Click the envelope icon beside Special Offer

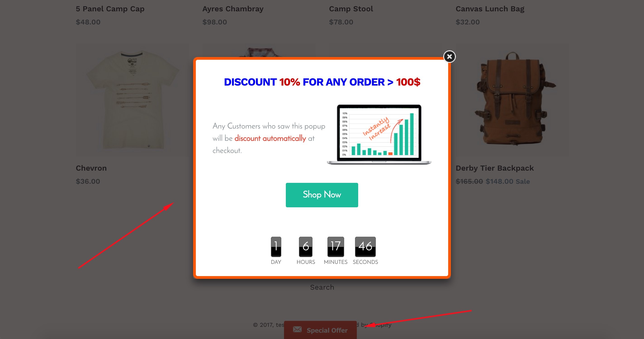tap(297, 329)
